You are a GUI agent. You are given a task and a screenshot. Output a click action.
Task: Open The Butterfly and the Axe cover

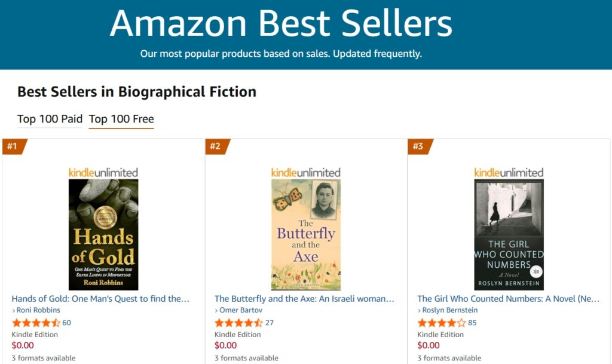point(306,234)
